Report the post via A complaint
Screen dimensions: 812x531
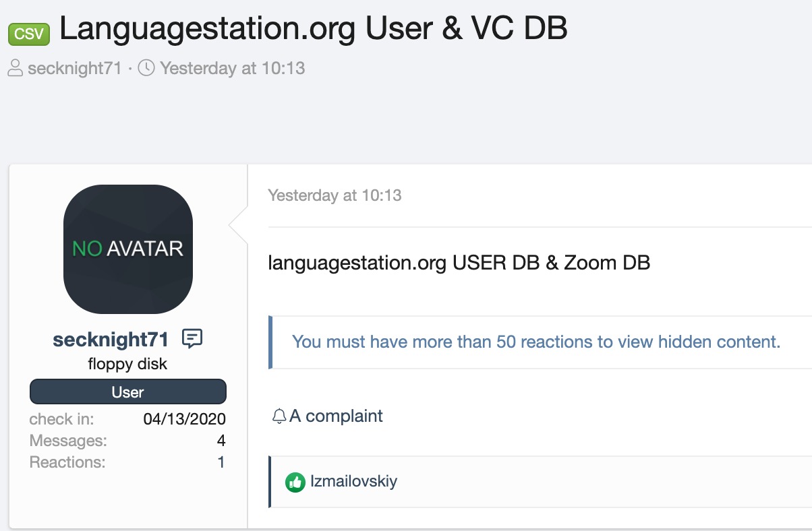coord(336,416)
